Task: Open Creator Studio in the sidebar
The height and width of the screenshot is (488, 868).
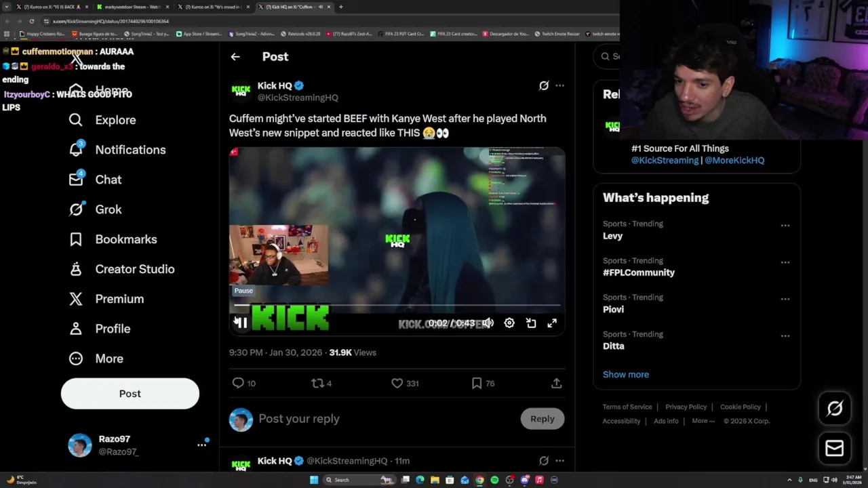Action: 121,269
